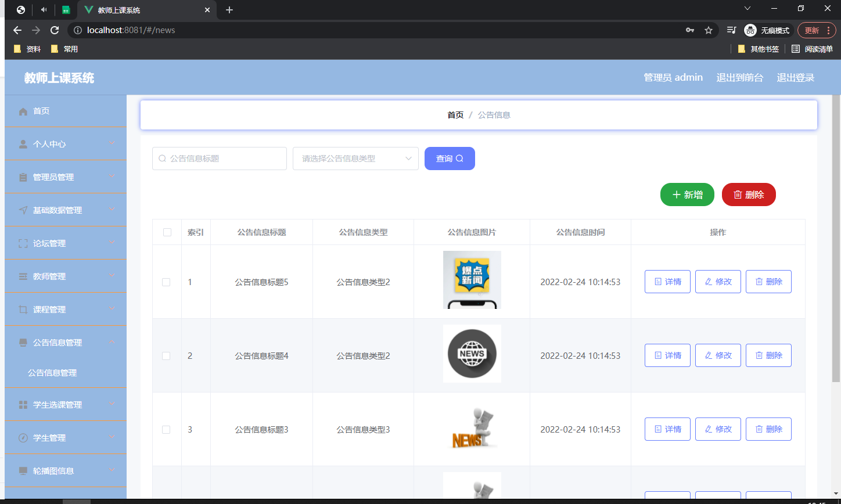Viewport: 841px width, 504px height.
Task: Click the screen icon for 轮播图信息
Action: [23, 471]
